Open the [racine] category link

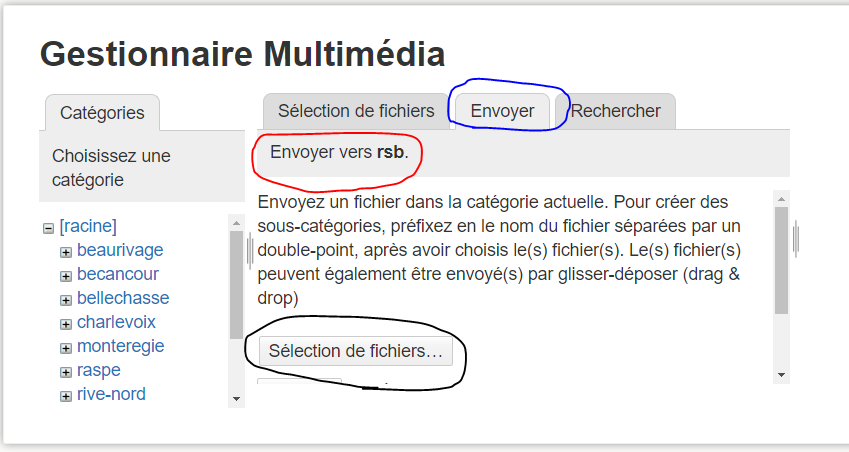click(88, 226)
